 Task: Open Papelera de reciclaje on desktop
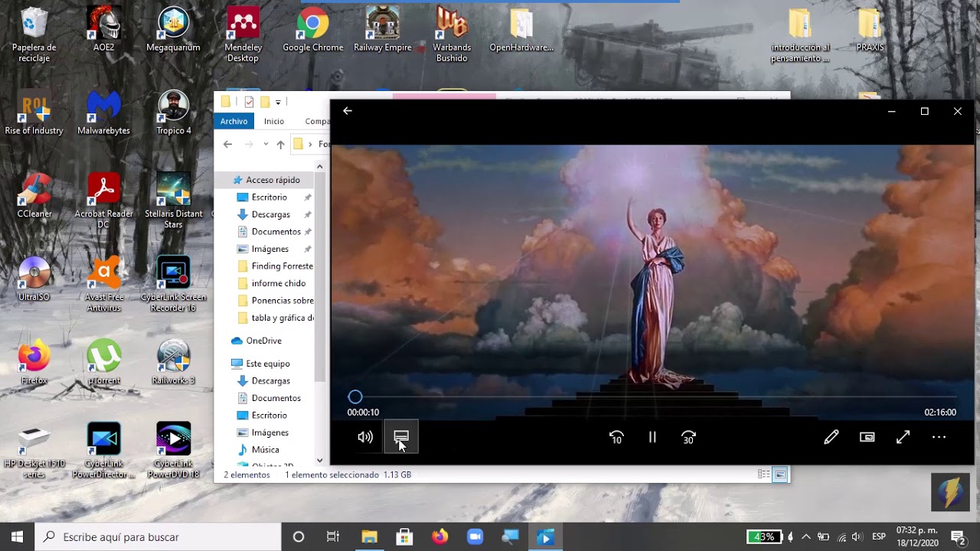pos(34,35)
